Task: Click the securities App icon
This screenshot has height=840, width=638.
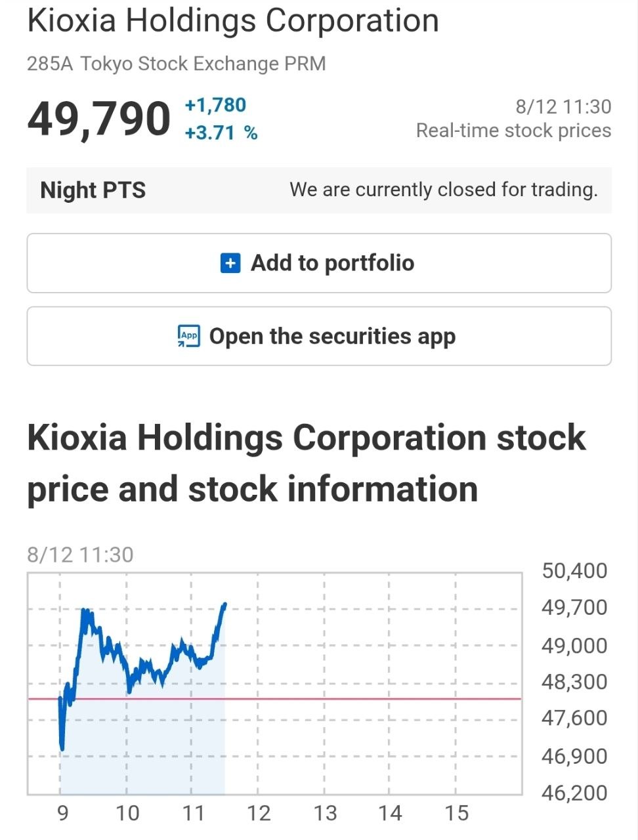Action: click(189, 336)
